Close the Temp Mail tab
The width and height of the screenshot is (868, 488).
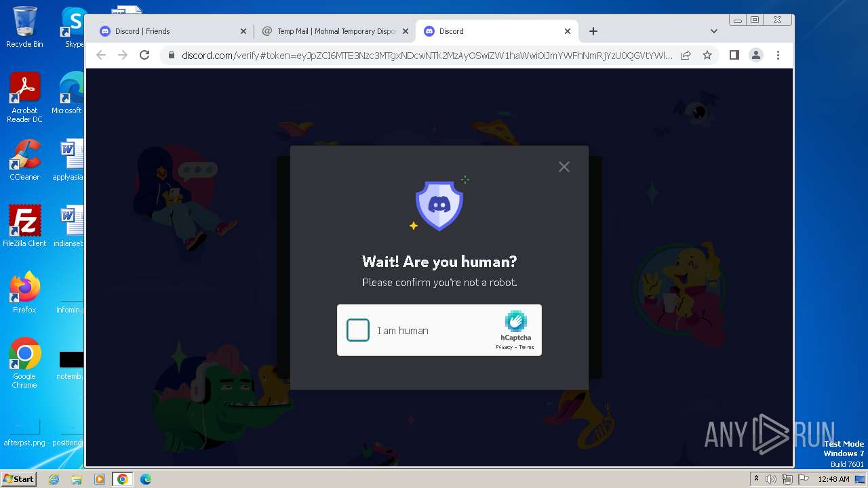(x=406, y=31)
